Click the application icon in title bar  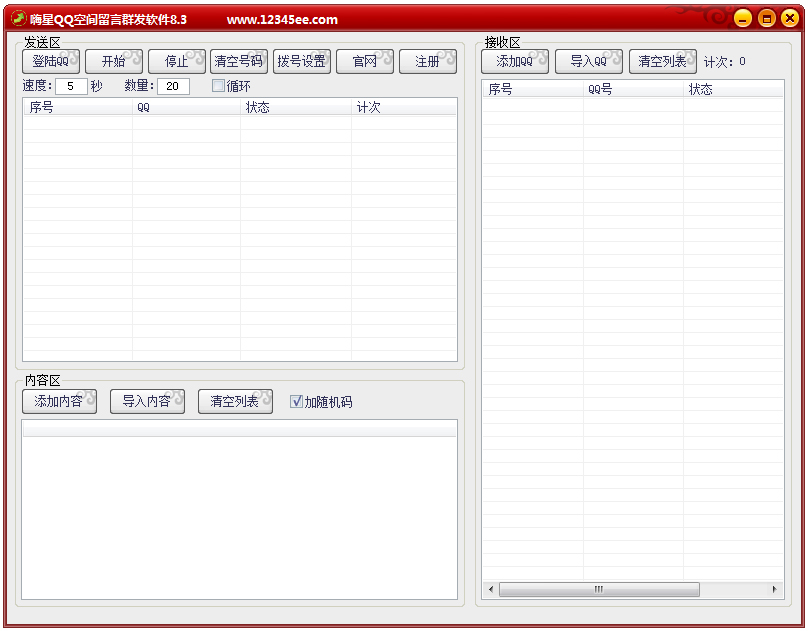tap(18, 19)
